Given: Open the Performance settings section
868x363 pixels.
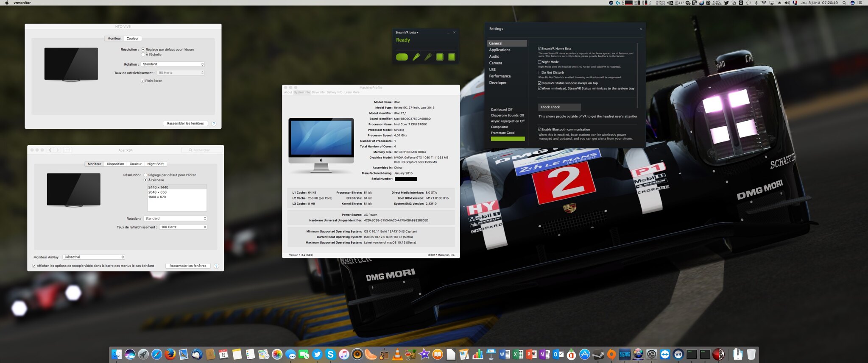Looking at the screenshot, I should pyautogui.click(x=500, y=76).
